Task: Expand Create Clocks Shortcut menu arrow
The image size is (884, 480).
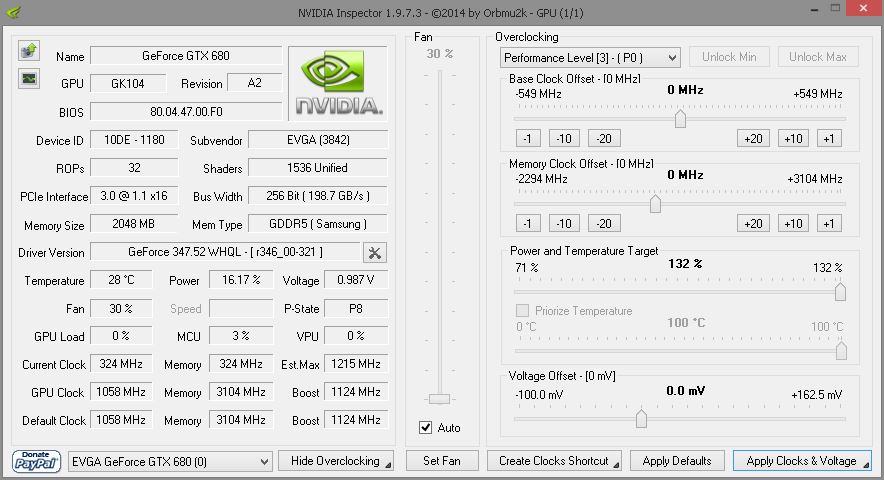Action: [616, 465]
